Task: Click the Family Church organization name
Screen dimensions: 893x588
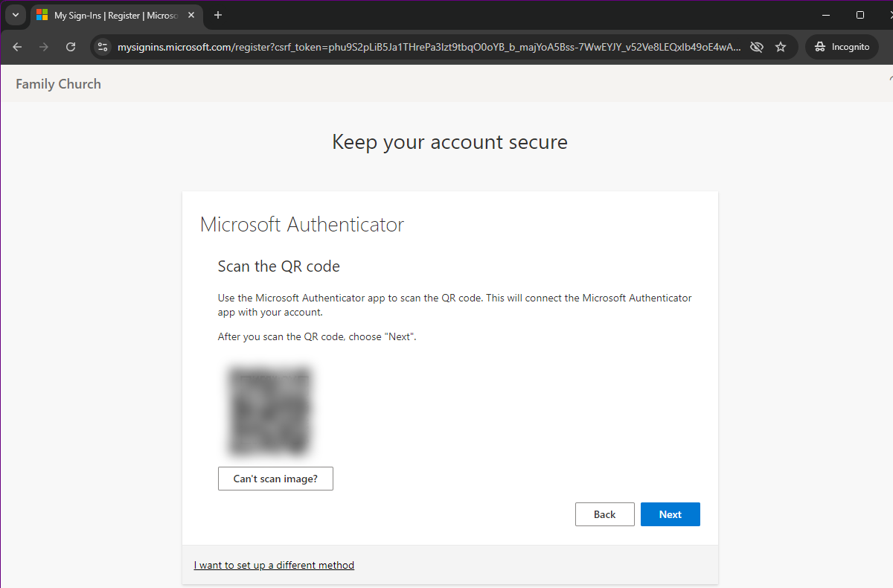Action: pyautogui.click(x=58, y=84)
